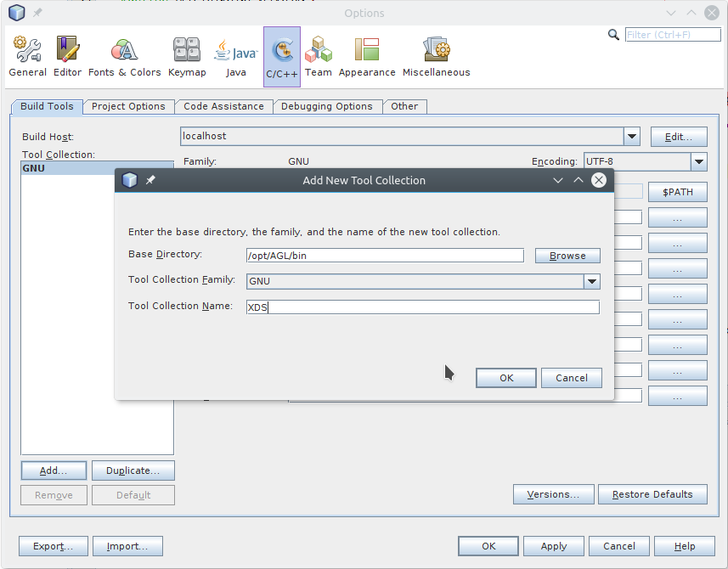Click the Tool Collection Name field
The image size is (728, 569).
click(423, 307)
